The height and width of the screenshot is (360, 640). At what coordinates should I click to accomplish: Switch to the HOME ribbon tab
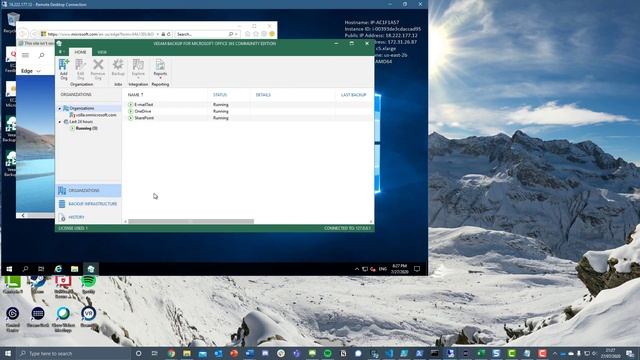click(x=80, y=52)
